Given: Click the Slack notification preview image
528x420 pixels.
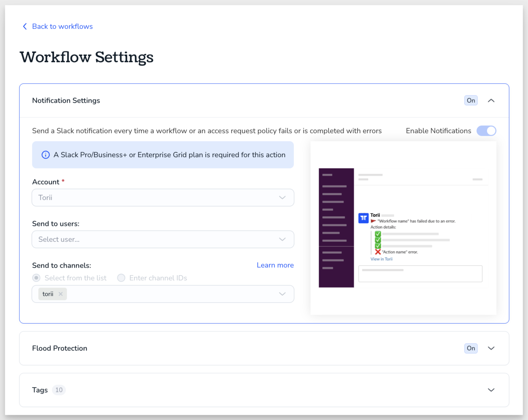Looking at the screenshot, I should click(403, 228).
